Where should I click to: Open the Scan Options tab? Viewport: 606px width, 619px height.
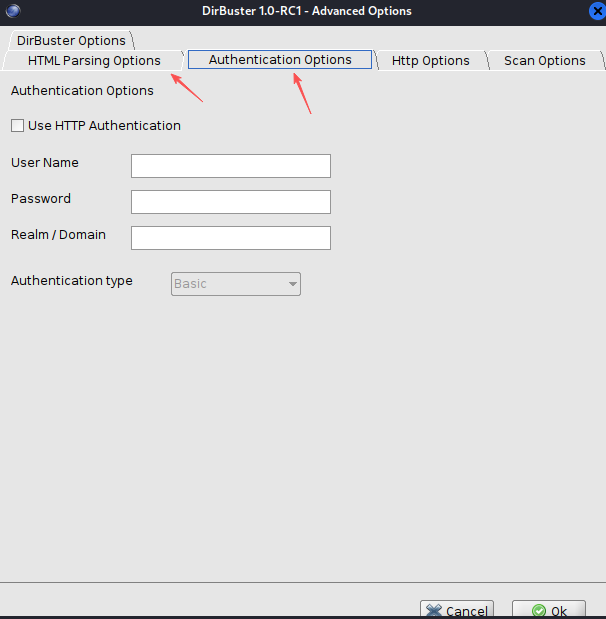tap(544, 60)
